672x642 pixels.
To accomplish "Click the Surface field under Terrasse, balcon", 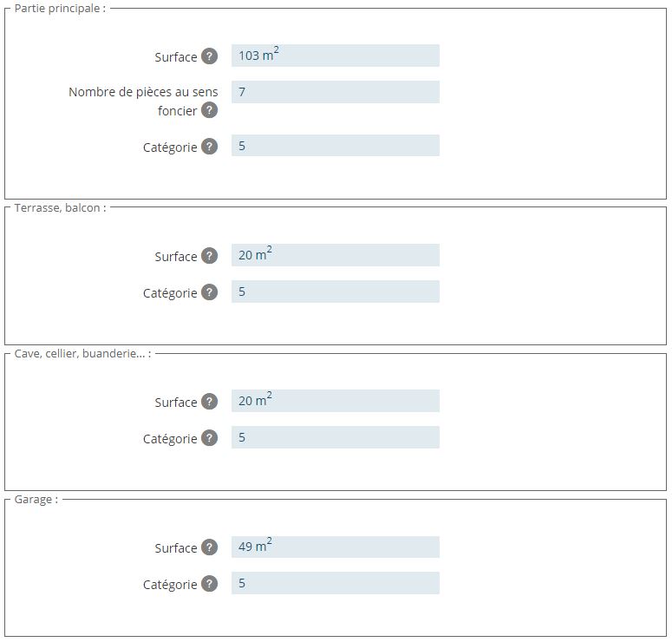I will pyautogui.click(x=335, y=255).
